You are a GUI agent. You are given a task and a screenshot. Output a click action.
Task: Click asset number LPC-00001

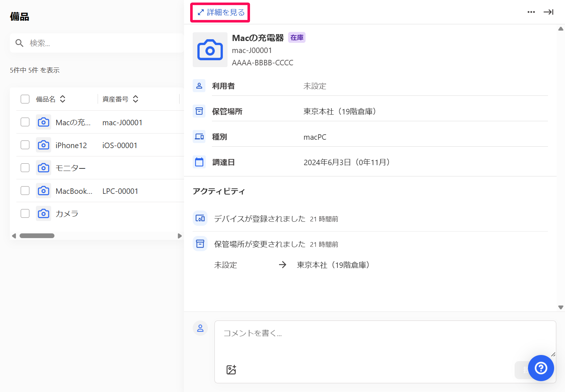(120, 191)
